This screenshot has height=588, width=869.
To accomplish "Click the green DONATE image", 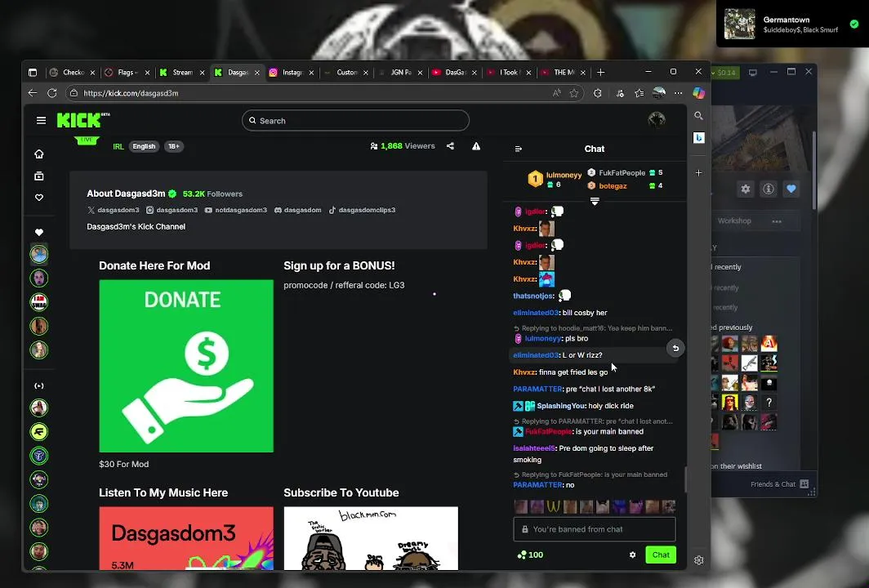I will click(186, 366).
